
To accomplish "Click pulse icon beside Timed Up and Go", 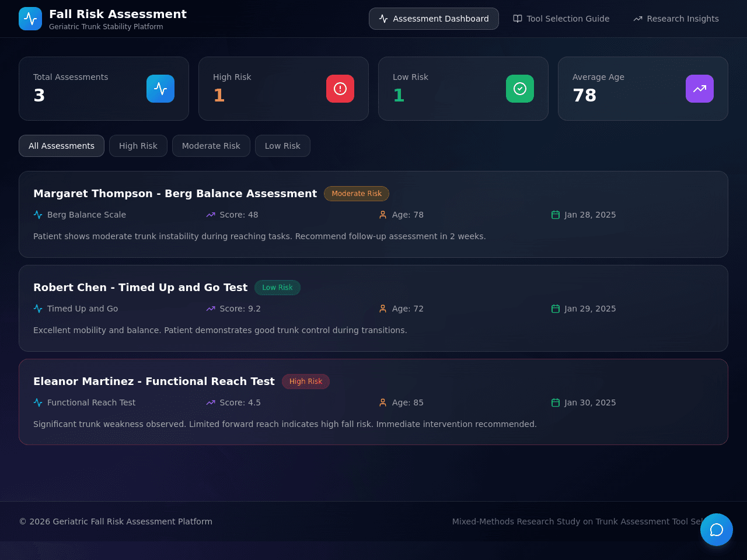I will pyautogui.click(x=38, y=309).
